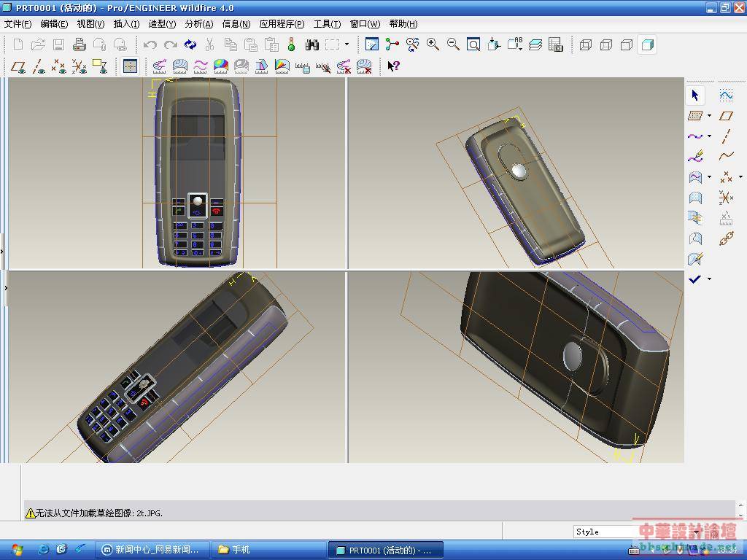Open the 造型(Y) menu

point(162,24)
